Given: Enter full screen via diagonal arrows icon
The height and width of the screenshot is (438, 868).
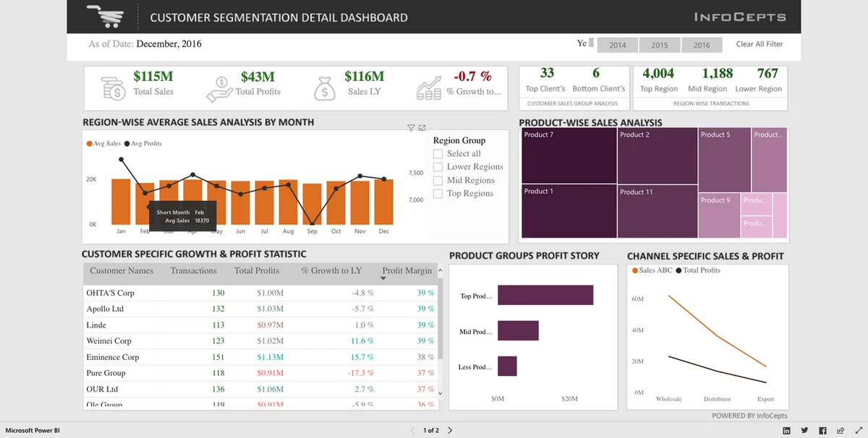Looking at the screenshot, I should (859, 431).
